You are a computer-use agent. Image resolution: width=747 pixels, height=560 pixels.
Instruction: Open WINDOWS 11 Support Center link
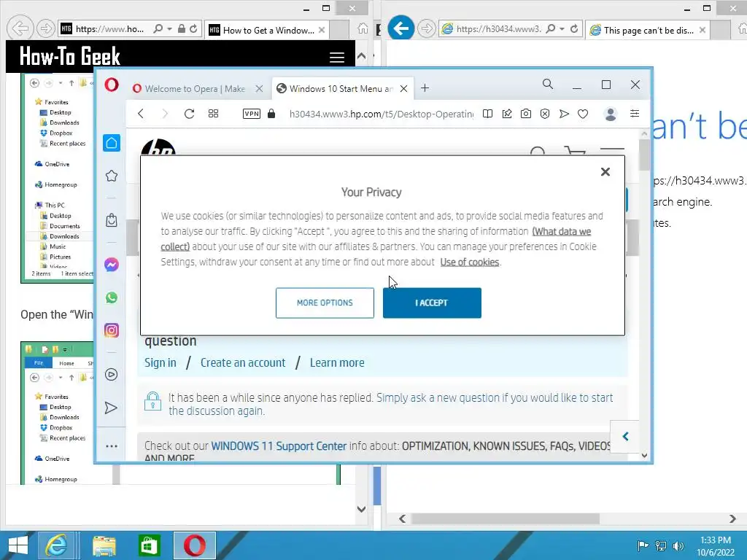(279, 446)
